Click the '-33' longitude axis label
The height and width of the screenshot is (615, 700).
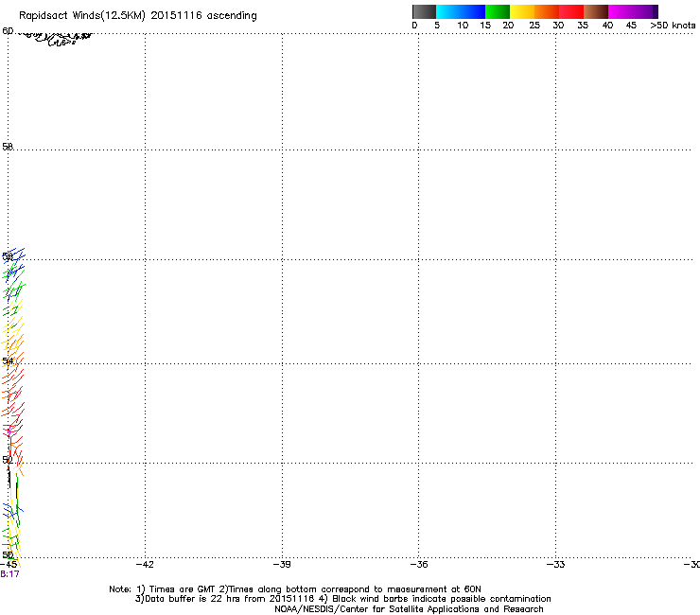click(556, 565)
